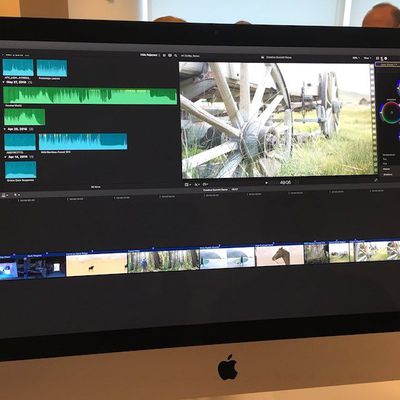The image size is (400, 400).
Task: Select the short green audio waveform clip
Action: coord(24,117)
